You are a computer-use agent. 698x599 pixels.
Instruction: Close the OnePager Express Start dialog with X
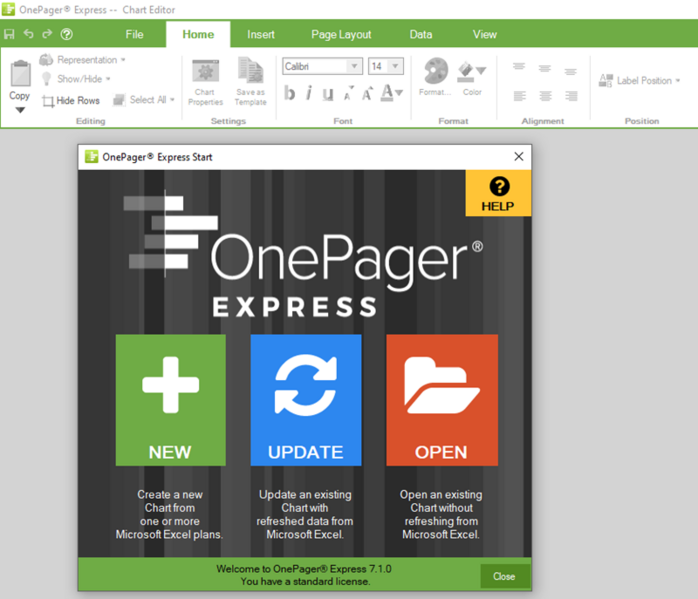click(x=519, y=157)
